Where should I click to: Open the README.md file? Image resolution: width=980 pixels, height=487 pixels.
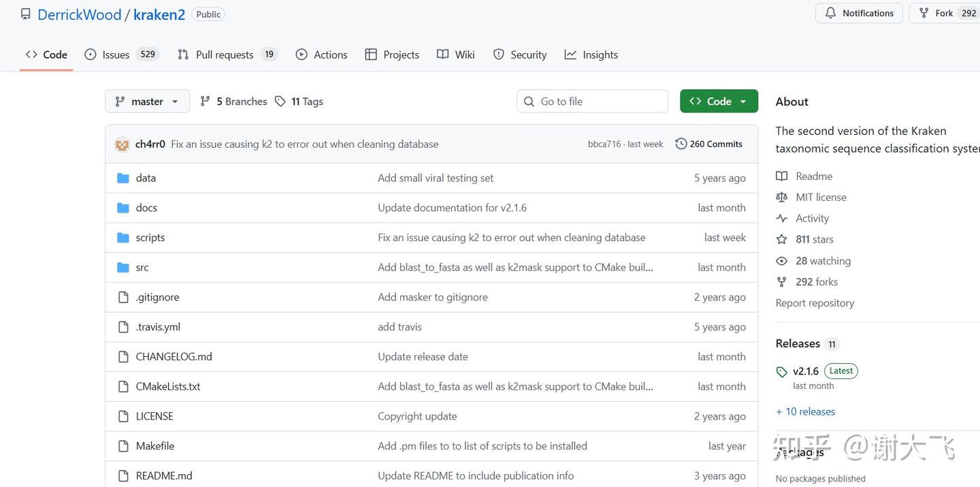[x=164, y=475]
